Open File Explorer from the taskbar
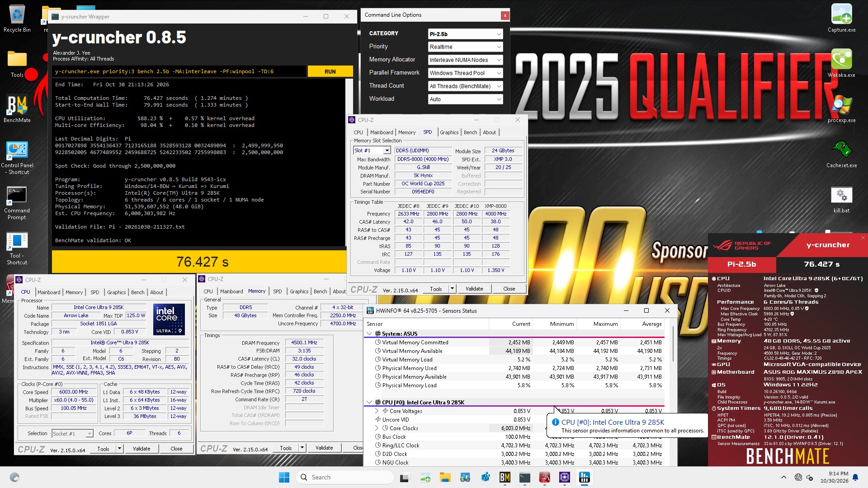The height and width of the screenshot is (488, 868). [445, 477]
